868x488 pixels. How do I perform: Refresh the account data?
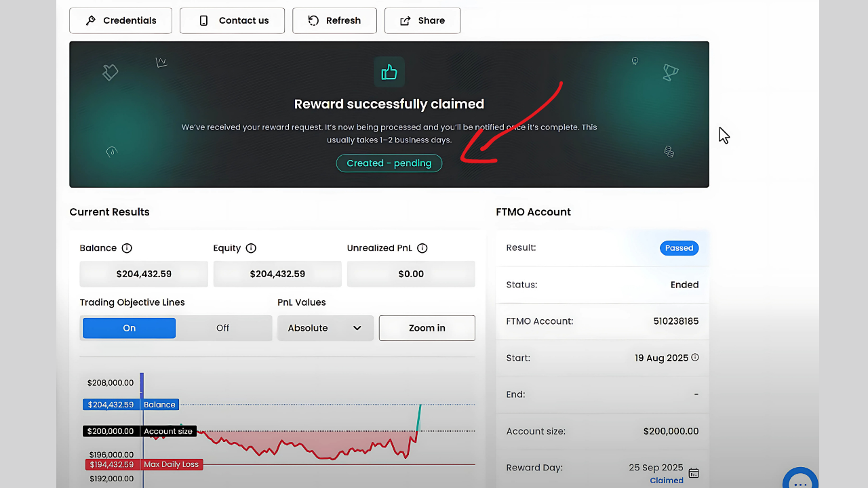click(334, 20)
